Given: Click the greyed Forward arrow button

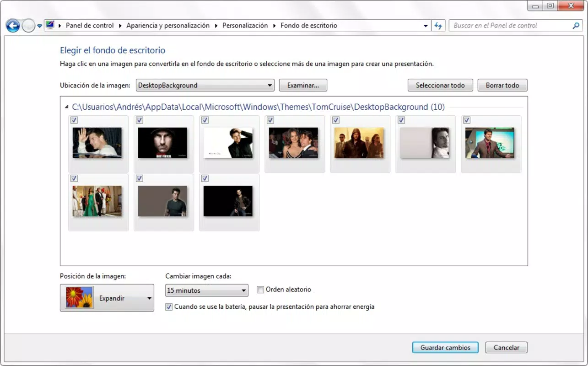Looking at the screenshot, I should point(28,26).
